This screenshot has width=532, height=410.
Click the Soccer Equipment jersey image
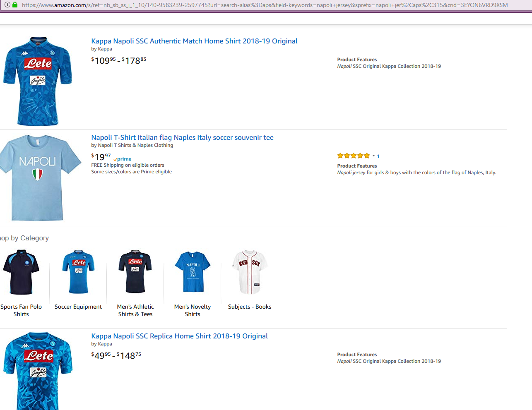[x=78, y=272]
